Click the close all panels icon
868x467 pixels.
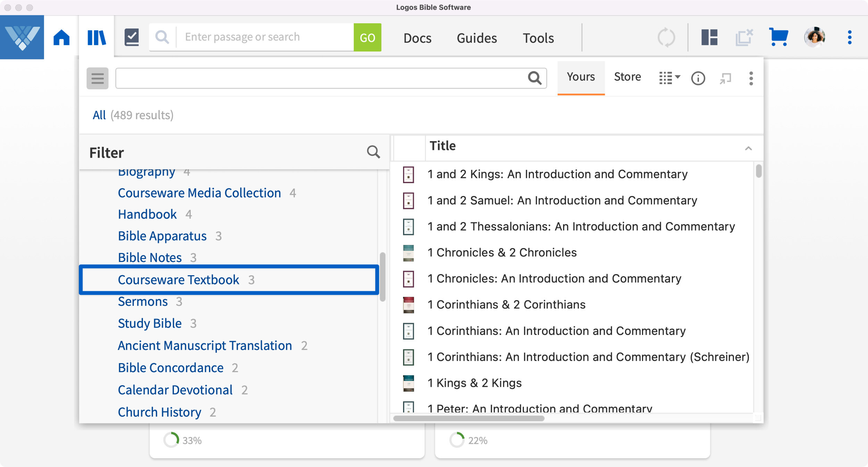pos(744,38)
